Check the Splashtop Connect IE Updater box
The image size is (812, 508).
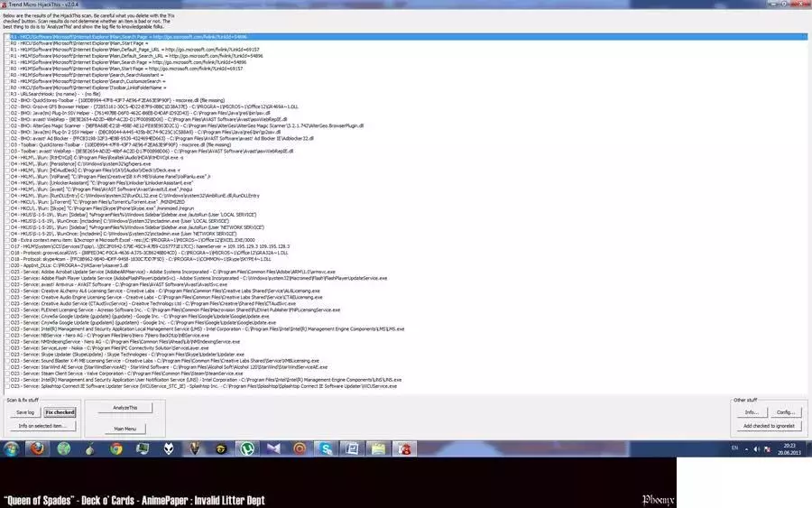coord(7,386)
